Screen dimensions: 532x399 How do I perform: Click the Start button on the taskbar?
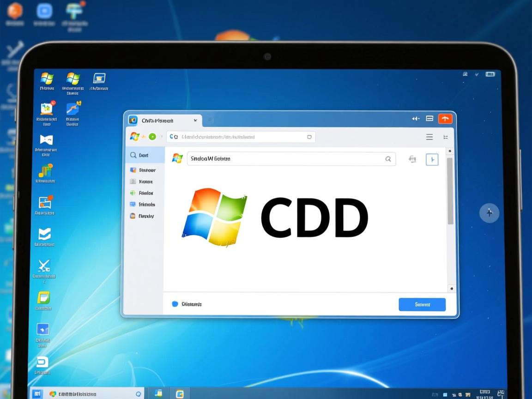pyautogui.click(x=37, y=393)
